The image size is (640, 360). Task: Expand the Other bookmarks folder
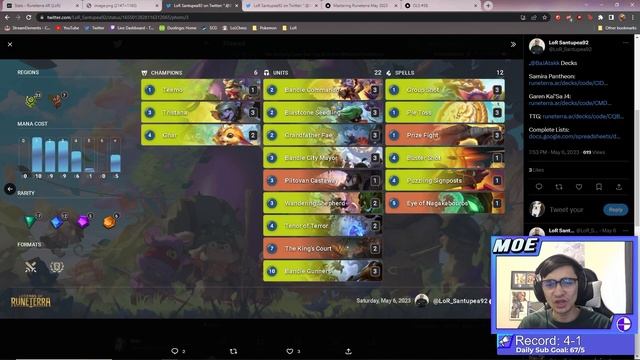617,28
